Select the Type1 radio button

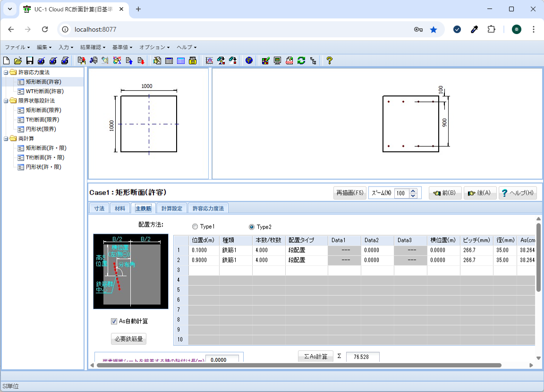click(x=195, y=227)
